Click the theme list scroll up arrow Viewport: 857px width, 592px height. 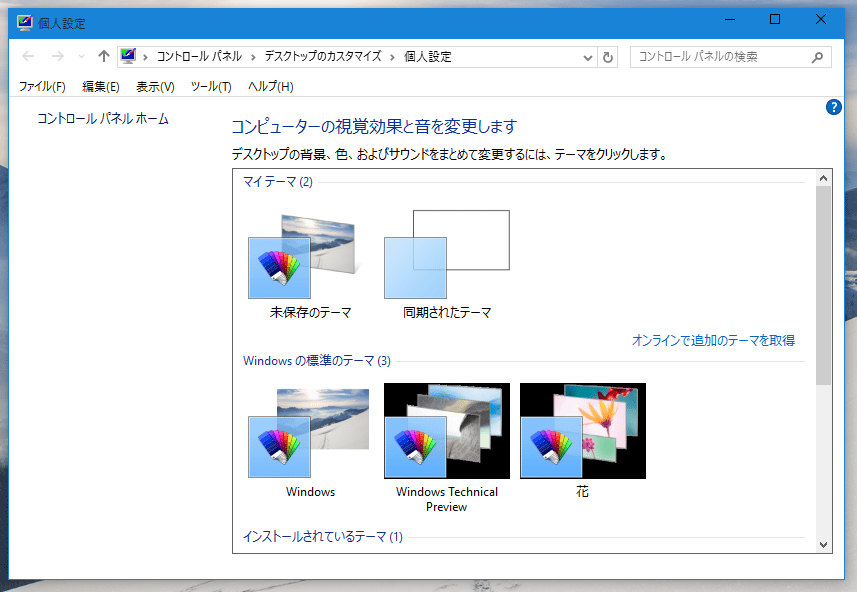824,178
